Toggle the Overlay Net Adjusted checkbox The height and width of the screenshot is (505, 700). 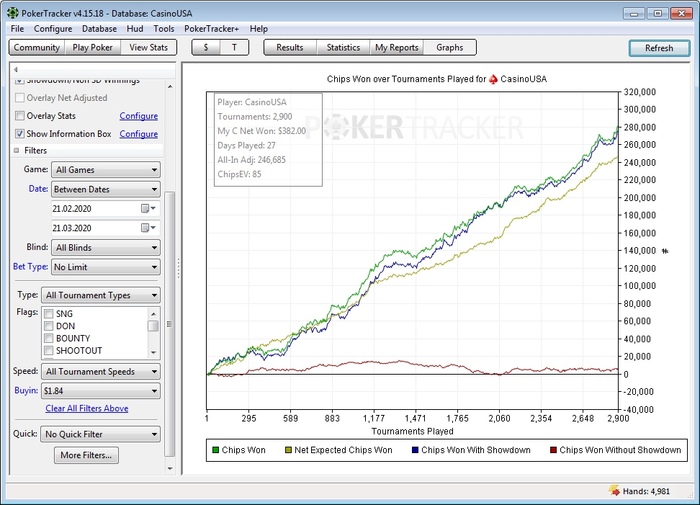coord(20,98)
